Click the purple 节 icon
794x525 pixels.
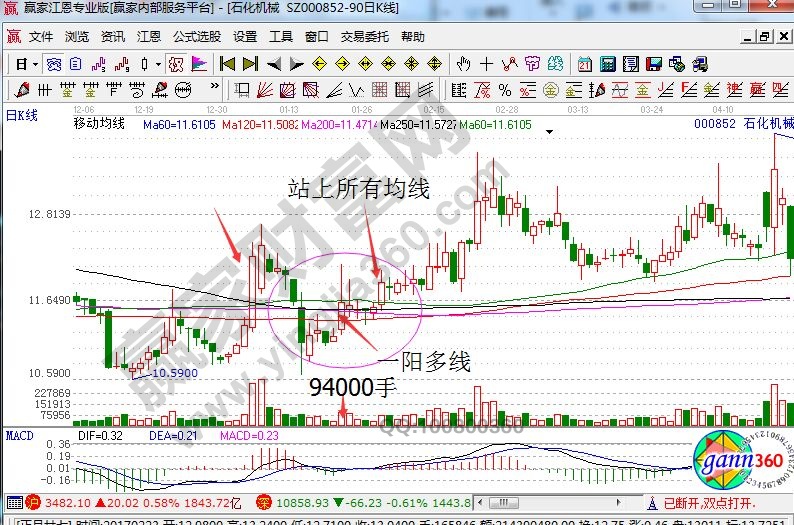click(532, 64)
